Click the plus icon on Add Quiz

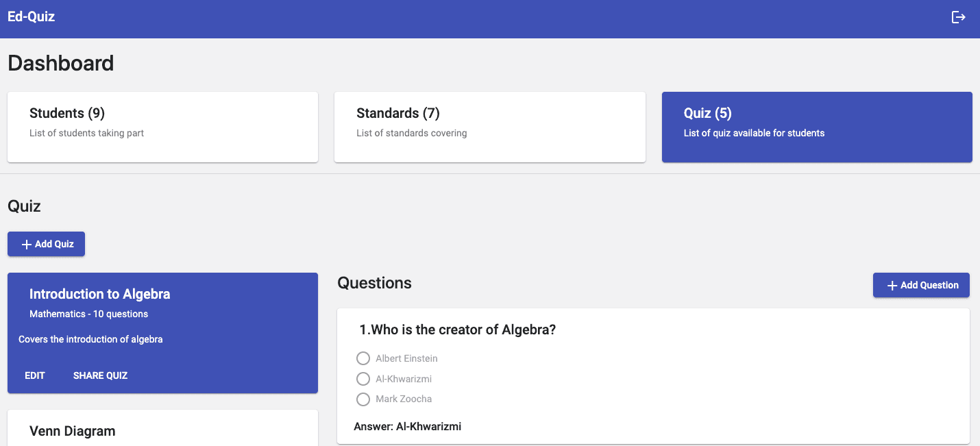pos(27,245)
